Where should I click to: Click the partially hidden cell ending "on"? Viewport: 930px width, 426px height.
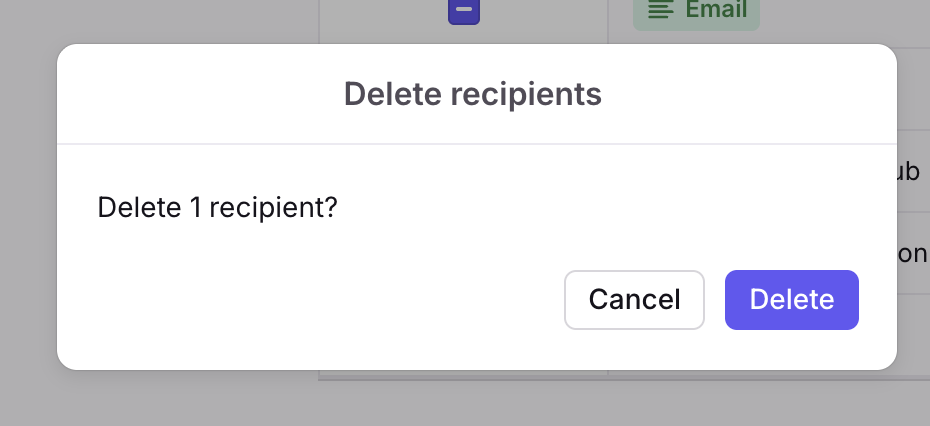pyautogui.click(x=912, y=254)
